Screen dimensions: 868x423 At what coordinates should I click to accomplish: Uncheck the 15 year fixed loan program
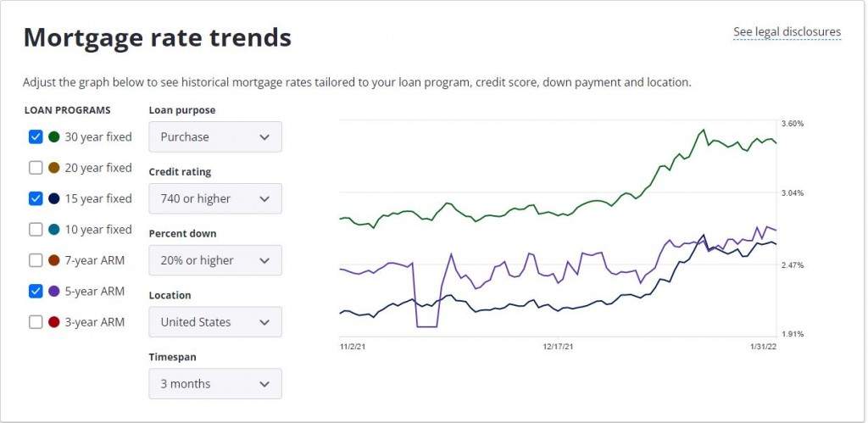click(36, 198)
